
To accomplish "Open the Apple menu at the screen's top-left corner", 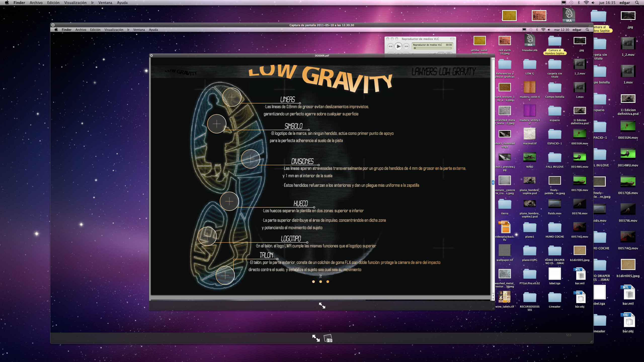I will coord(7,3).
